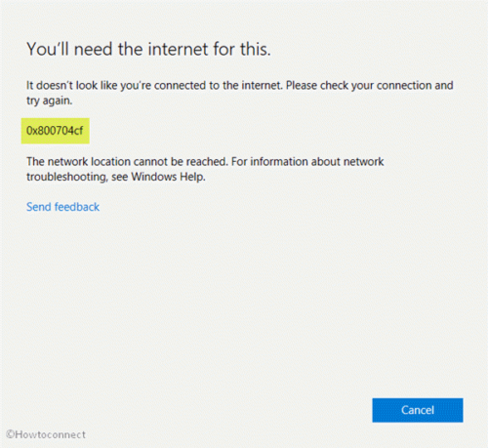Select the highlighted error code 0x800704cf
Viewport: 488px width, 448px height.
tap(55, 131)
